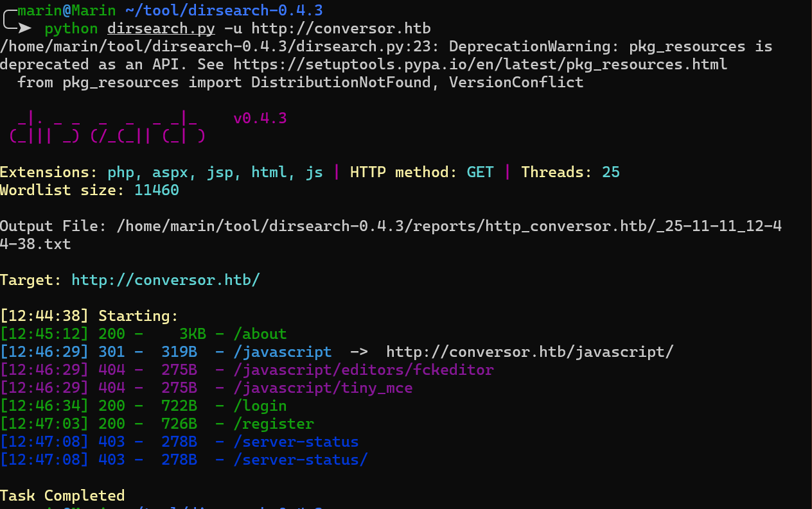Image resolution: width=812 pixels, height=509 pixels.
Task: Click the Target URL http://conversor.htb/
Action: pyautogui.click(x=166, y=280)
